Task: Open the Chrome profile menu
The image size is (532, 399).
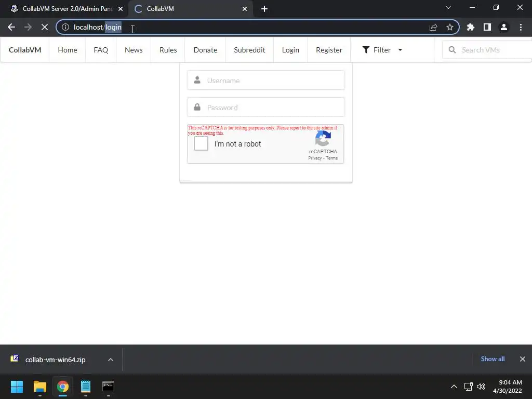Action: coord(504,27)
